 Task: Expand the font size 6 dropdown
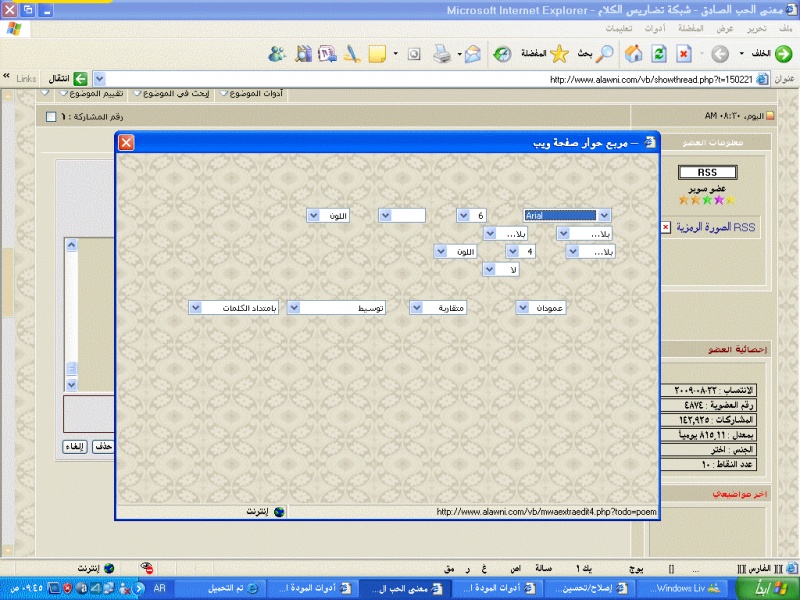464,215
